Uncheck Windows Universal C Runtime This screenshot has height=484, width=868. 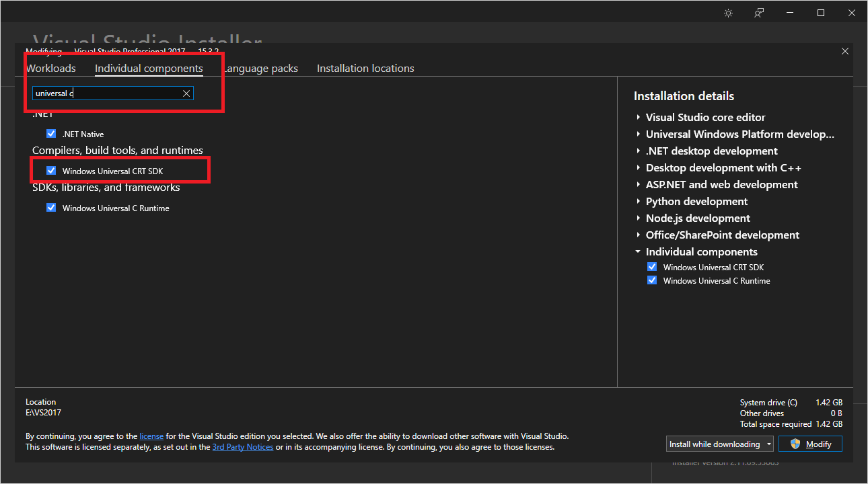click(51, 207)
